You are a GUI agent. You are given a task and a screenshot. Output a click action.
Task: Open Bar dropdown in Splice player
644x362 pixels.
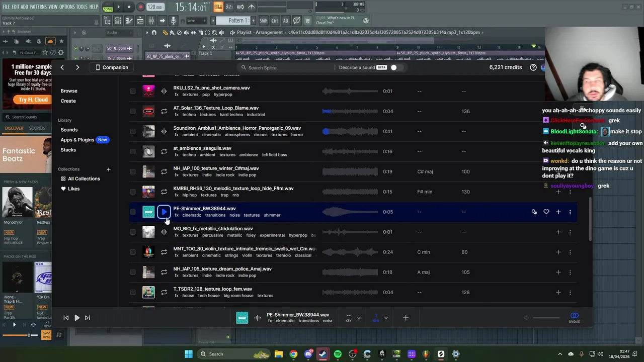(380, 318)
